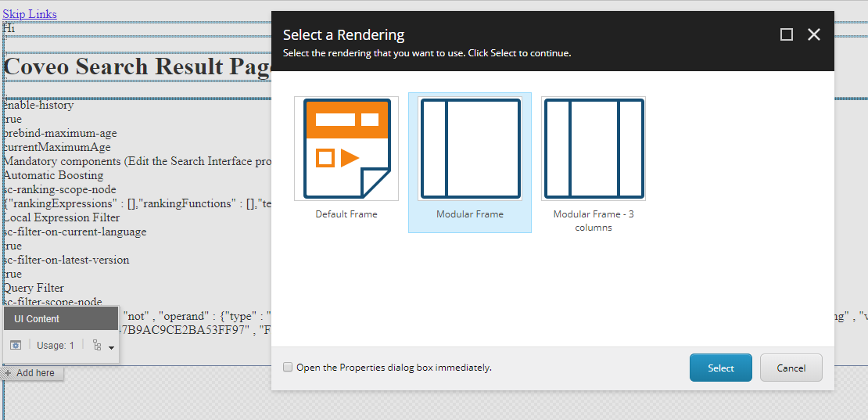Maximize the Select a Rendering dialog
The width and height of the screenshot is (868, 420).
tap(786, 35)
